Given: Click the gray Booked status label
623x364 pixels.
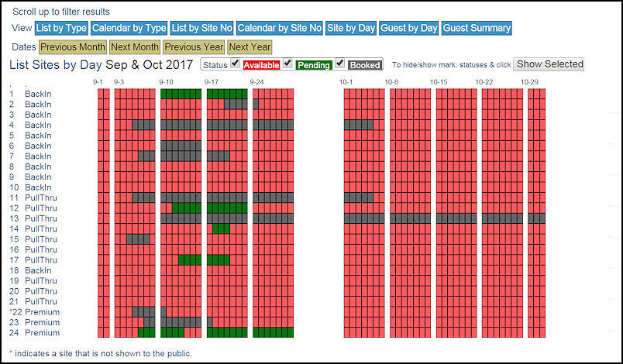Looking at the screenshot, I should (364, 65).
